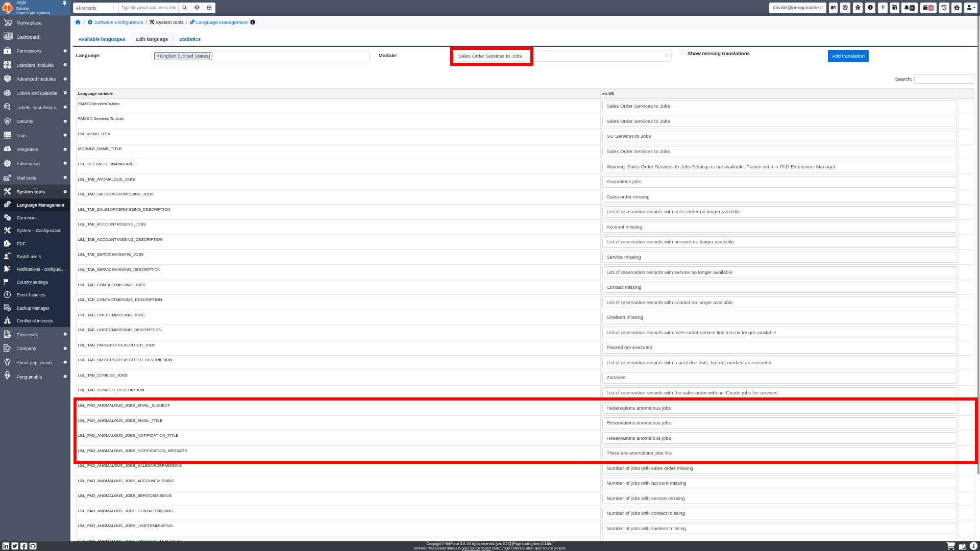The image size is (980, 551).
Task: Select the Edit language tab
Action: [152, 39]
